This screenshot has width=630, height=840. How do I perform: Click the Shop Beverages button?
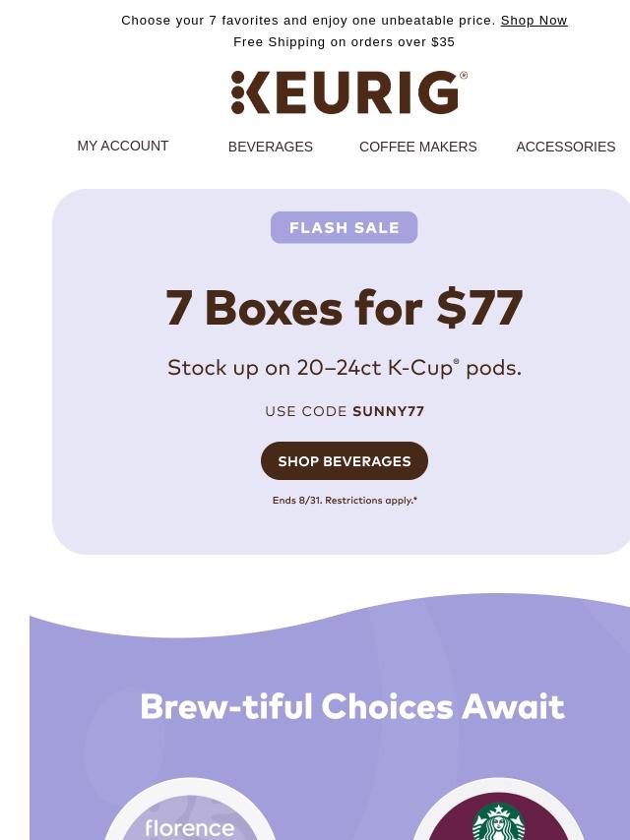[x=345, y=460]
